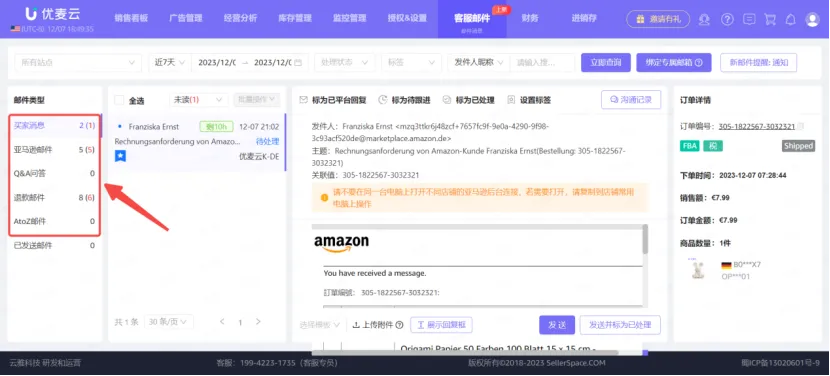830x376 pixels.
Task: Click the help icon on 绑定专属邮箱
Action: point(699,62)
